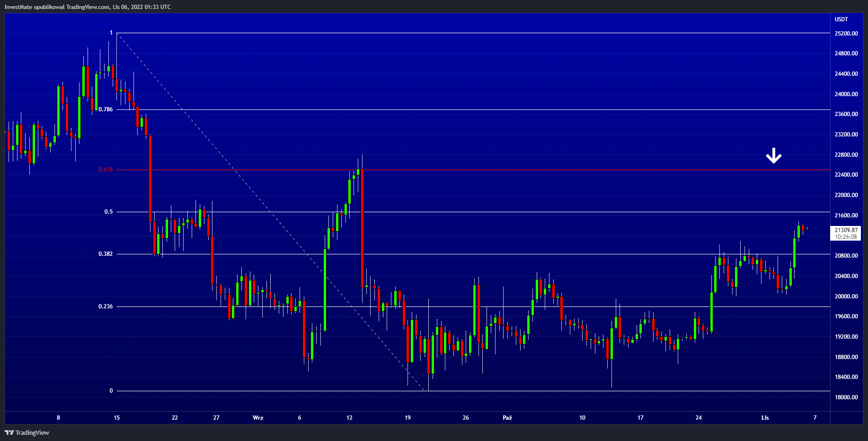Click date 27 on the time axis

pyautogui.click(x=216, y=418)
